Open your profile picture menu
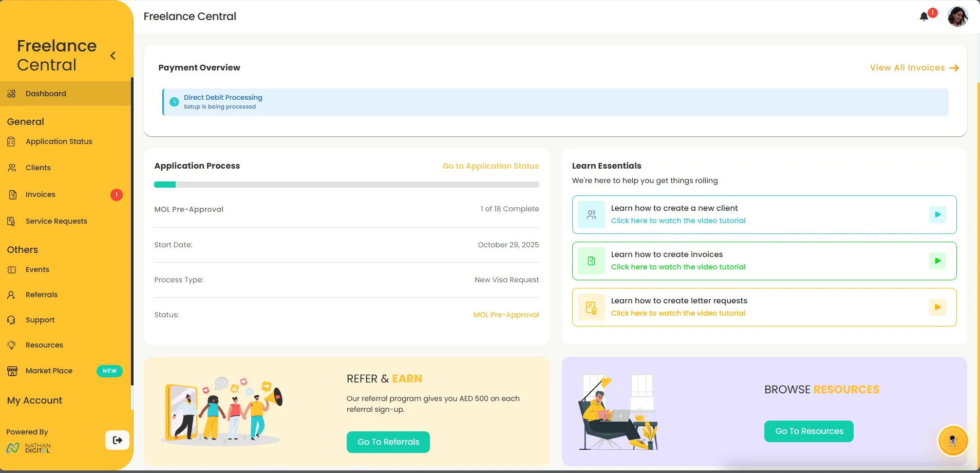Viewport: 980px width, 473px height. pos(958,16)
